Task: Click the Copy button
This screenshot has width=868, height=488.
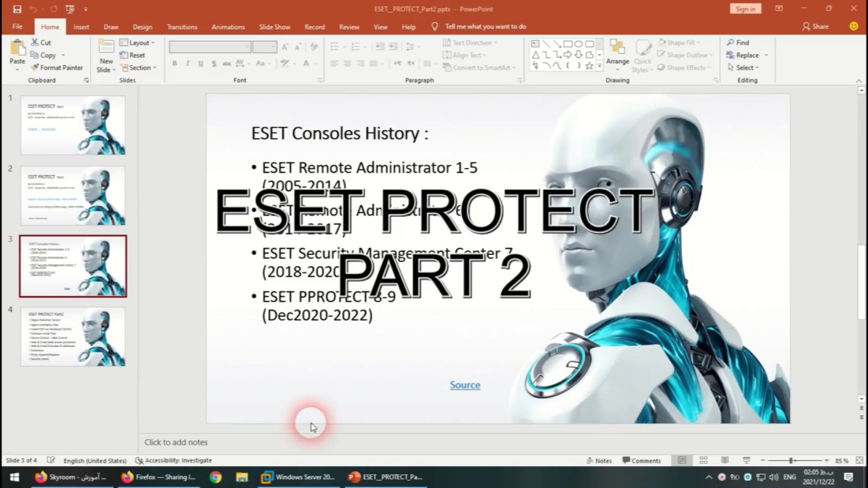Action: [43, 55]
